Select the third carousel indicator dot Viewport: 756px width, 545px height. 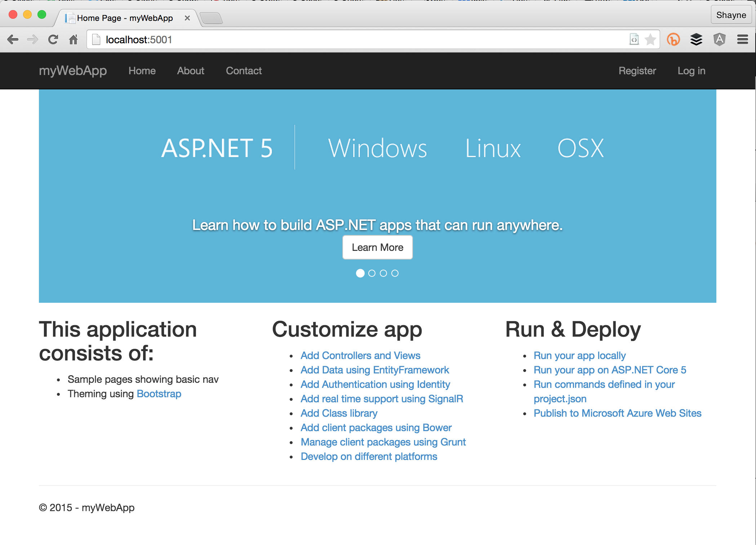click(x=383, y=273)
